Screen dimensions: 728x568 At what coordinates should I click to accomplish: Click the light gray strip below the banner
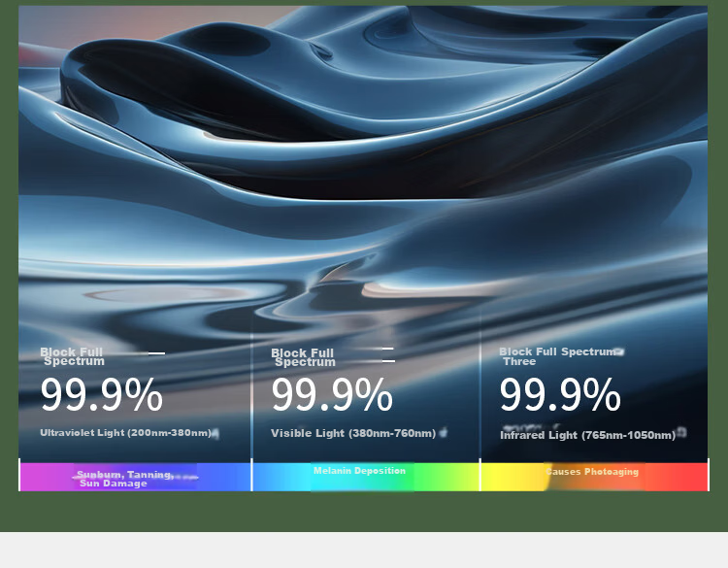[x=364, y=550]
